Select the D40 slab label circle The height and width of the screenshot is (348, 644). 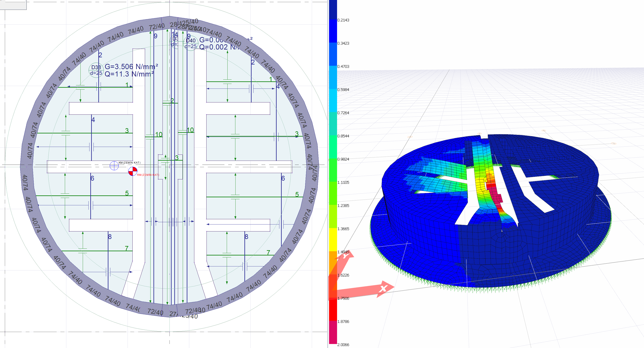click(191, 43)
